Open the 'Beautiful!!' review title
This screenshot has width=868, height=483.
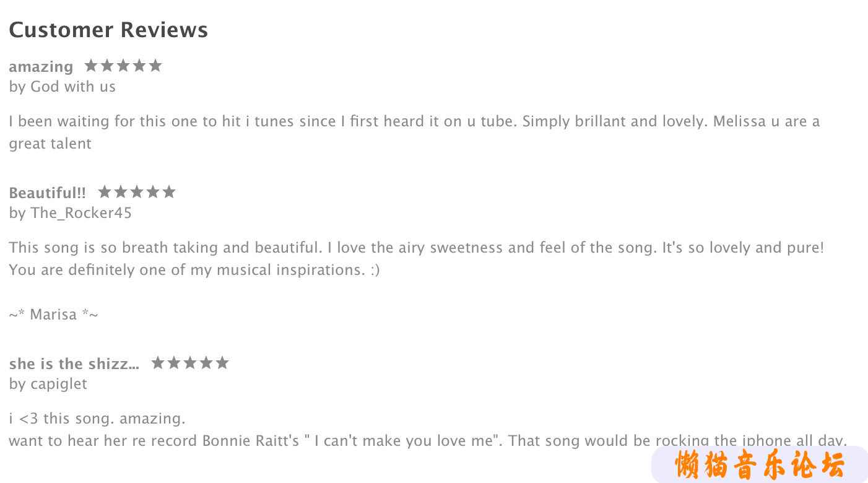[x=48, y=193]
